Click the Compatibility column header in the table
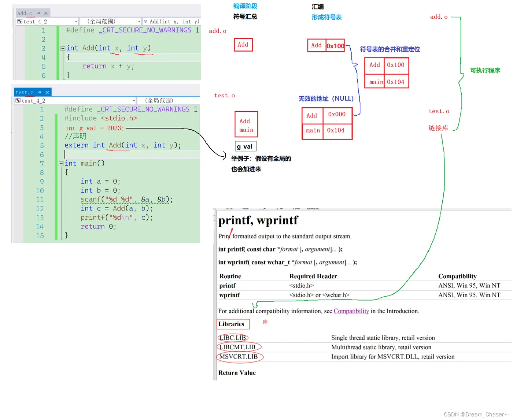The width and height of the screenshot is (513, 420). (457, 276)
